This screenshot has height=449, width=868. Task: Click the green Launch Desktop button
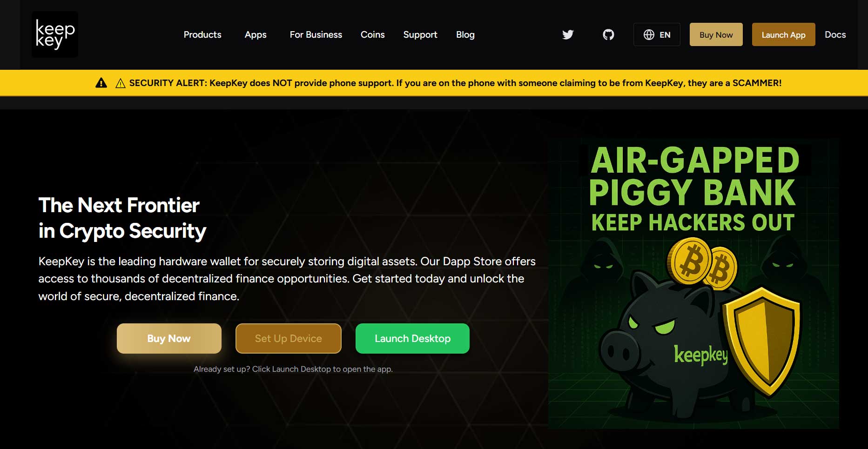tap(412, 338)
